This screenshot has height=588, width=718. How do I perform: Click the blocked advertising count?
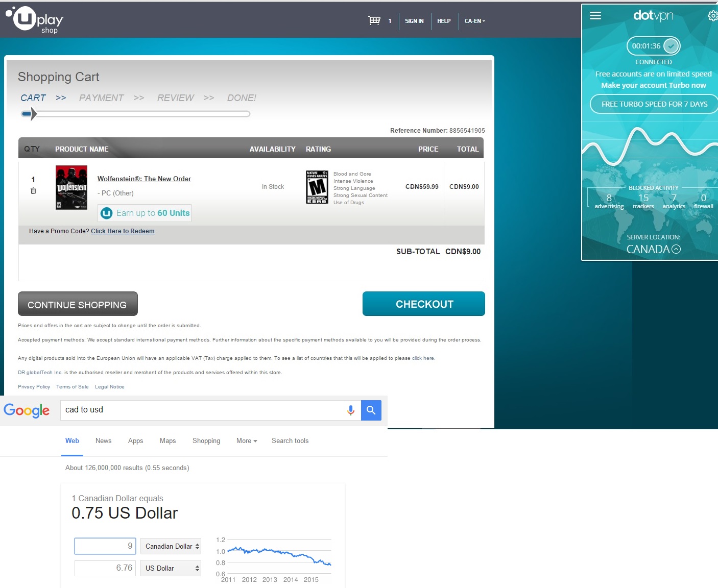609,201
